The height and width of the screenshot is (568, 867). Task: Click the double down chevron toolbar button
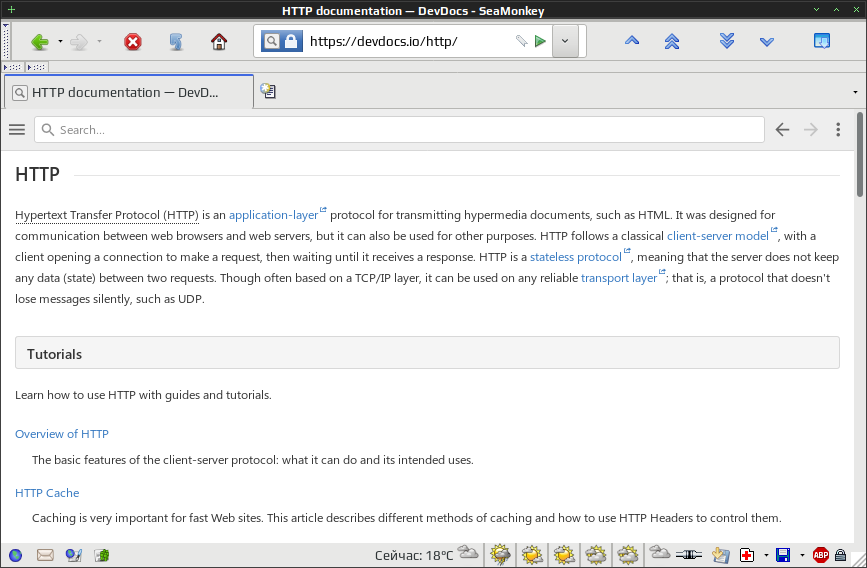727,41
